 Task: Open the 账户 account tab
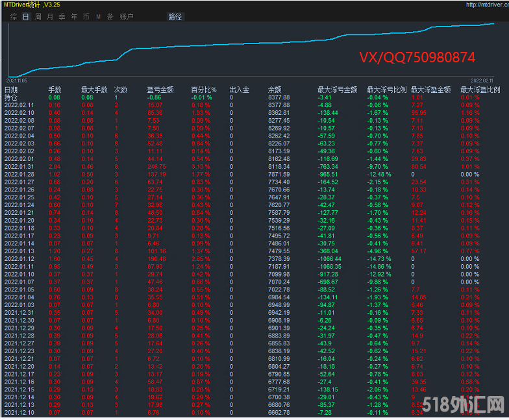tap(127, 17)
